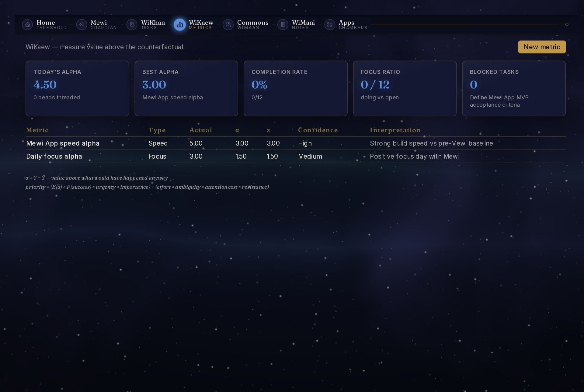Viewport: 584px width, 392px height.
Task: Open the Mewi App speed alpha row
Action: point(296,143)
